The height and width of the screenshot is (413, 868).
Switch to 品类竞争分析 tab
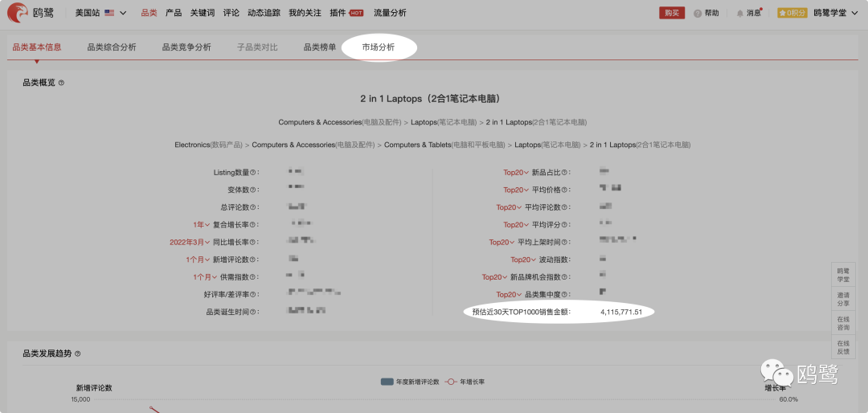[186, 47]
